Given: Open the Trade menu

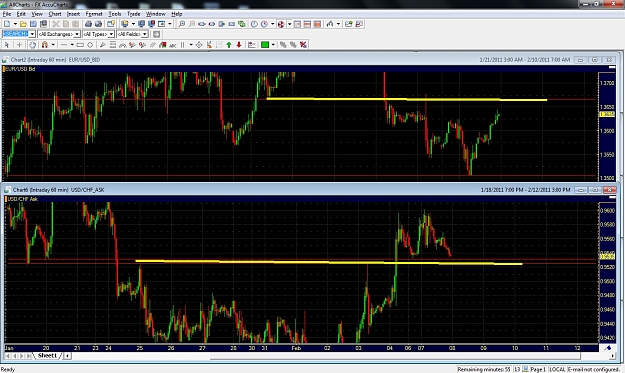Looking at the screenshot, I should click(134, 14).
